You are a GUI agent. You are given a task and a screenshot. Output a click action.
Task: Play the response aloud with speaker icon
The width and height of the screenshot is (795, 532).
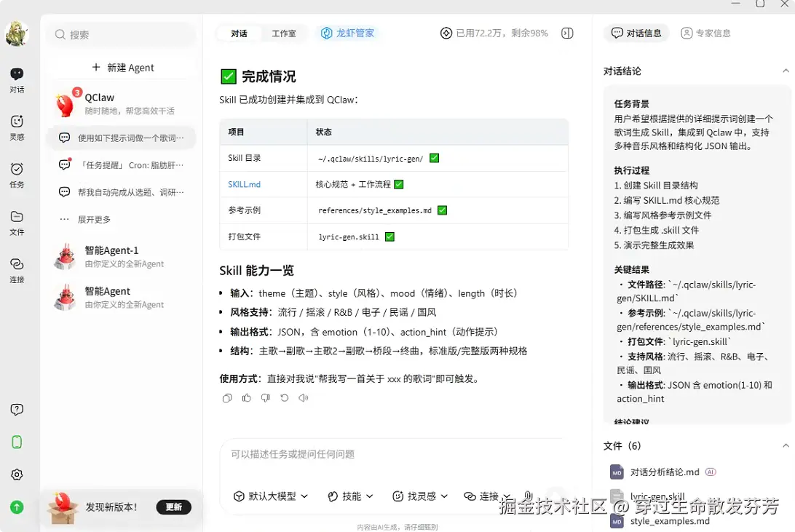[x=303, y=398]
